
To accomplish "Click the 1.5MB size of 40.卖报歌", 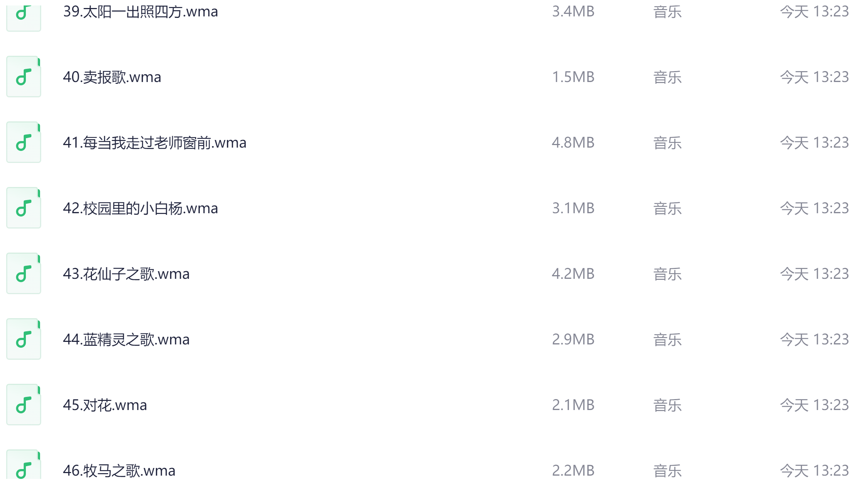I will [573, 77].
